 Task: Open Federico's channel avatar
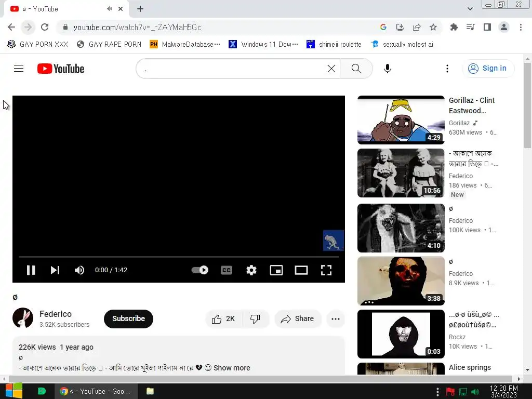tap(23, 318)
